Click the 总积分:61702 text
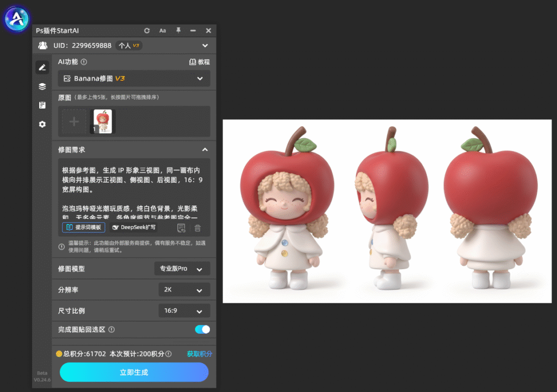The width and height of the screenshot is (557, 392). click(84, 353)
